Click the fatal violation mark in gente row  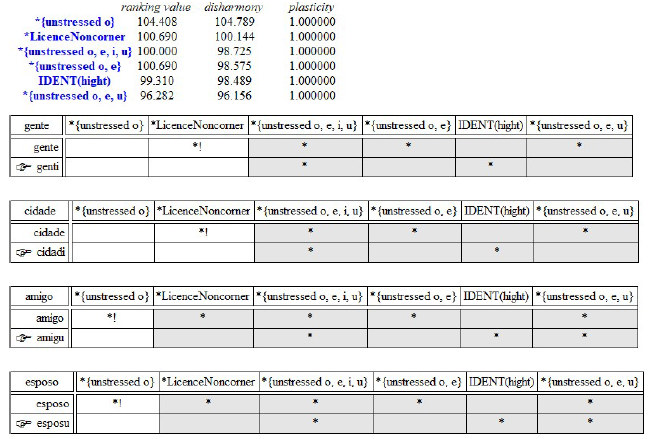[197, 147]
